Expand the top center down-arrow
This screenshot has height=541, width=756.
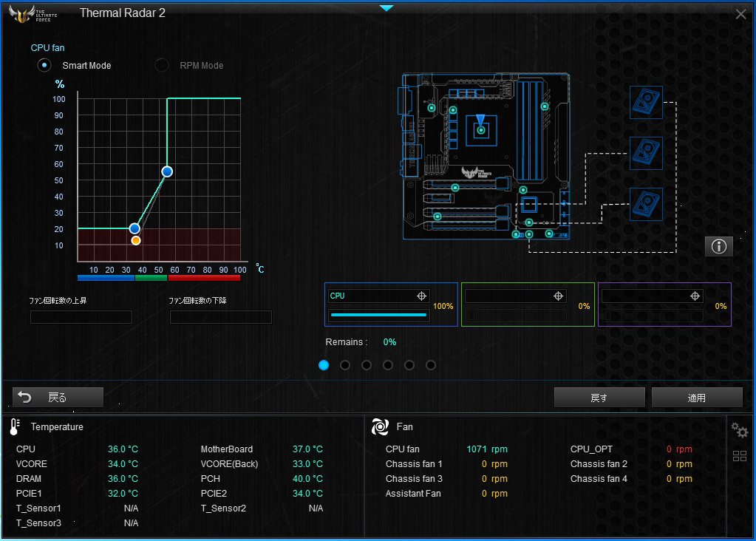click(386, 8)
